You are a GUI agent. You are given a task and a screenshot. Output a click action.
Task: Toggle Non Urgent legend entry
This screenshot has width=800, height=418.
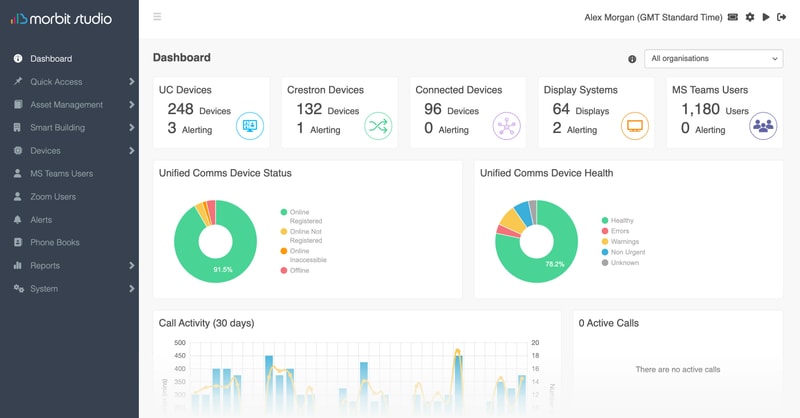(x=623, y=252)
